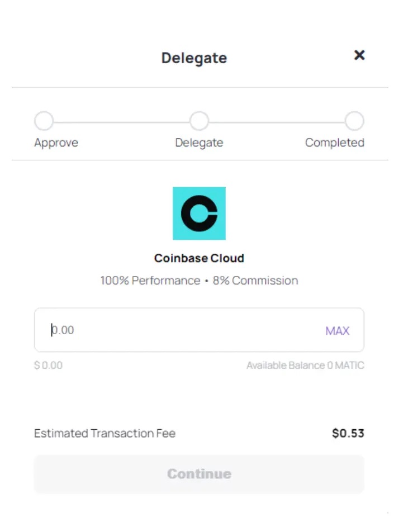Click the $0.00 value below input
Screen dimensions: 399x532
coord(48,365)
